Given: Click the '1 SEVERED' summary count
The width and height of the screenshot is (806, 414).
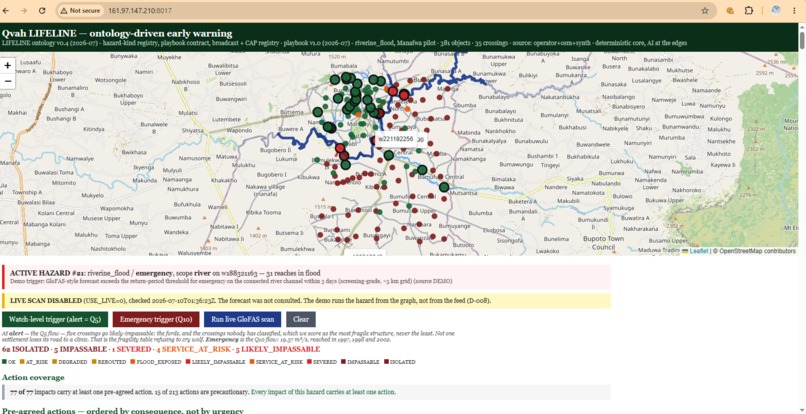Looking at the screenshot, I should coord(131,349).
